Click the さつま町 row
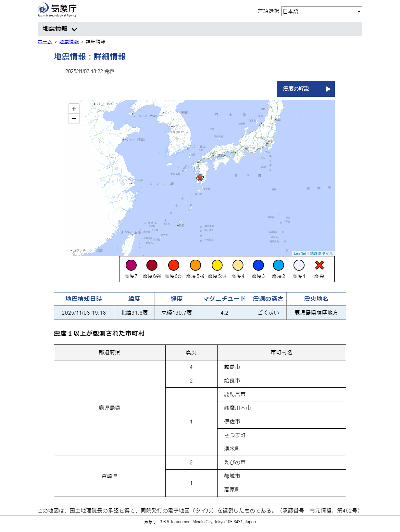Screen dimensions: 400x532 [x=281, y=435]
